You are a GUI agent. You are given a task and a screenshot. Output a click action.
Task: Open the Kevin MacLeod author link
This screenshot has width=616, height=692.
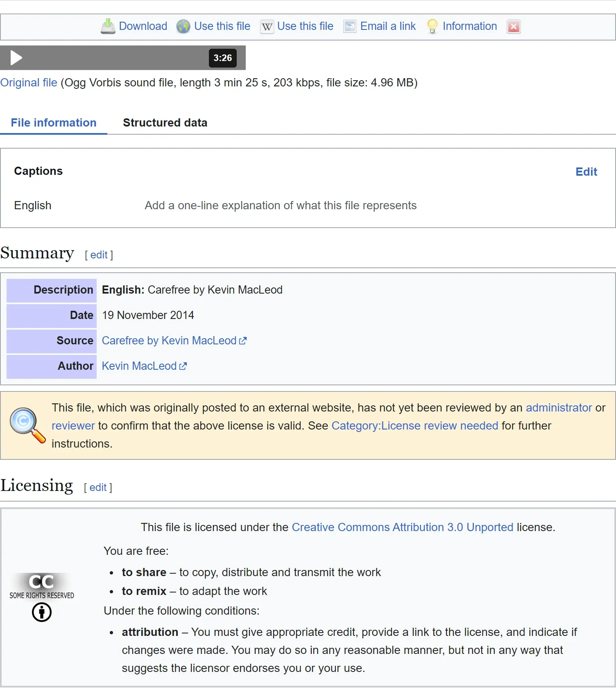tap(144, 366)
